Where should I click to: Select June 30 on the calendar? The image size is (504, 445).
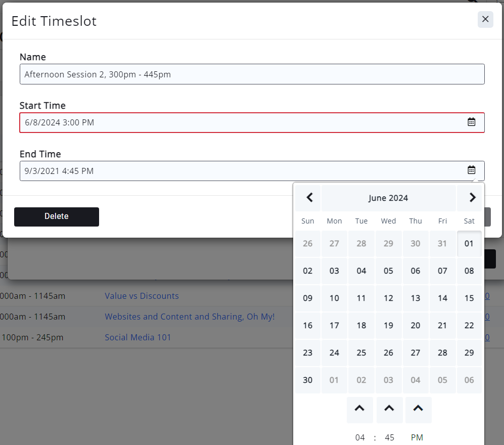[307, 380]
